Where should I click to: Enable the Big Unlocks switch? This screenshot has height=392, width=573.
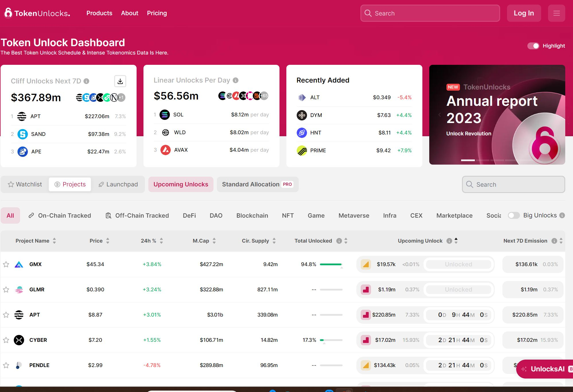click(x=514, y=215)
